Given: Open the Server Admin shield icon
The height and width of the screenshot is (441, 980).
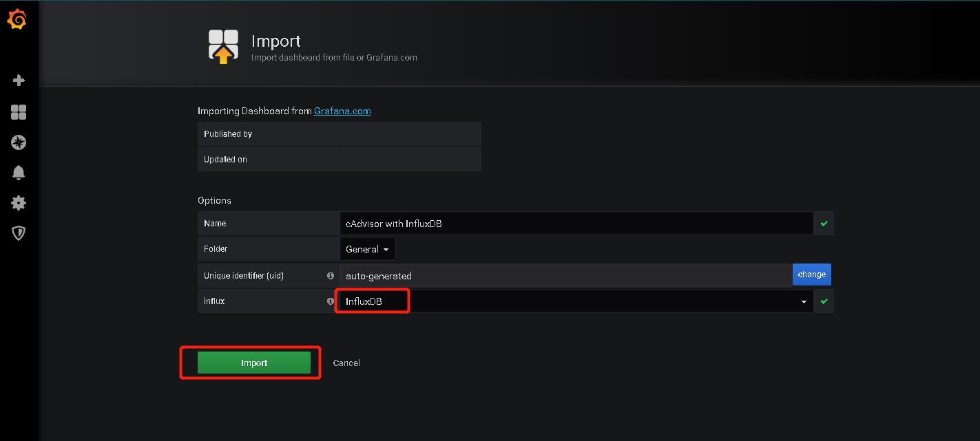Looking at the screenshot, I should [19, 233].
